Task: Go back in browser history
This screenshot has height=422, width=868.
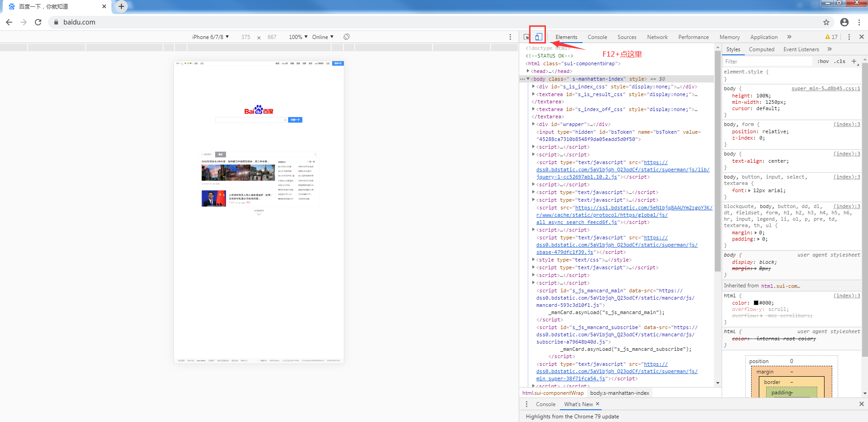Action: tap(9, 22)
